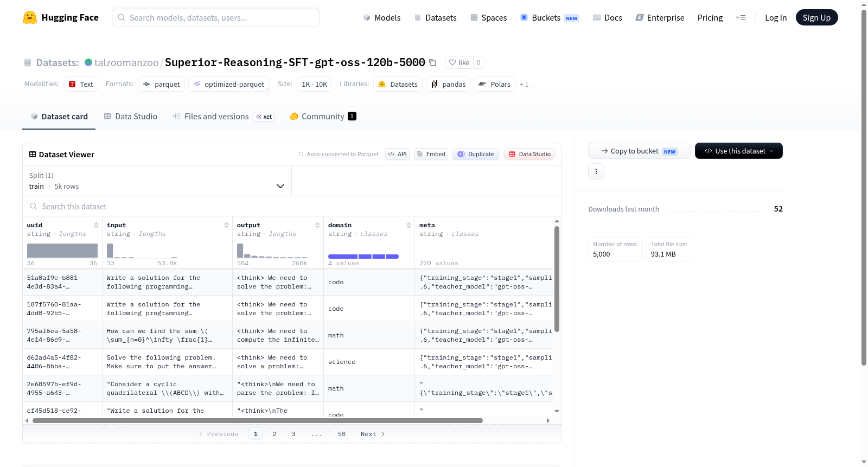Open the three-dot options button

pyautogui.click(x=596, y=171)
